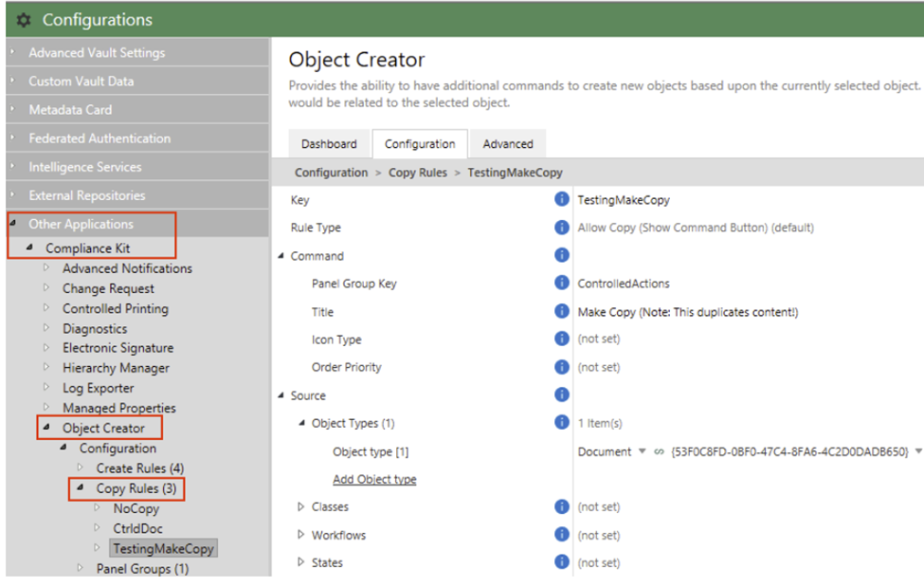Expand Custom Vault Data section
The width and height of the screenshot is (924, 587).
click(x=12, y=81)
